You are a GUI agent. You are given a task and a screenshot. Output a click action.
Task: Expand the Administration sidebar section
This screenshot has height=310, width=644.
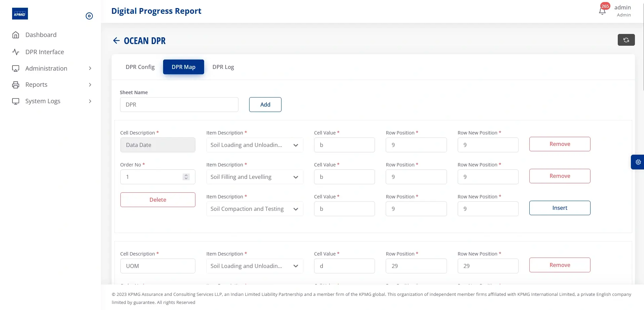[89, 68]
